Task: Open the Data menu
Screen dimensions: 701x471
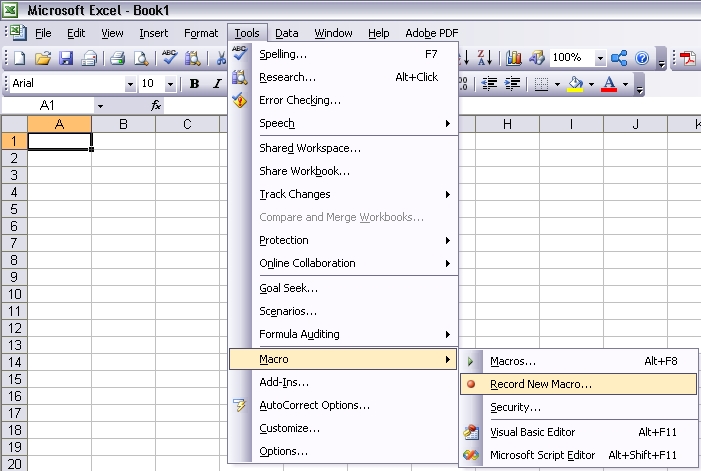Action: pos(287,33)
